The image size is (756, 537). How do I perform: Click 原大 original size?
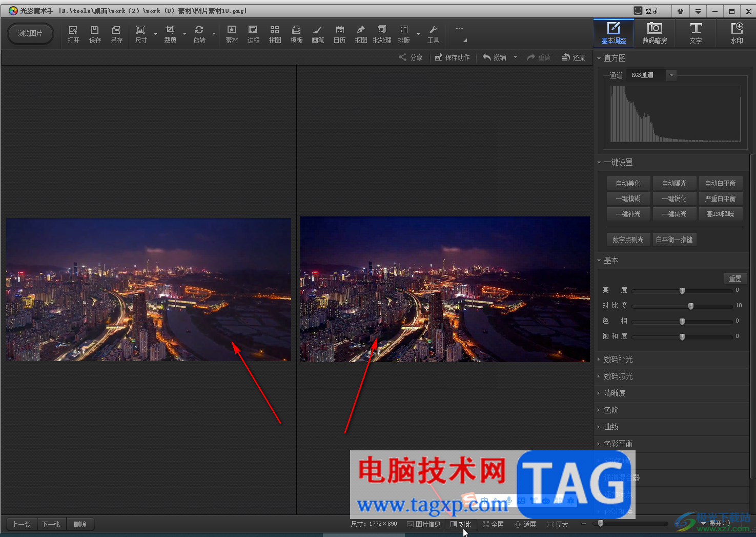click(558, 524)
